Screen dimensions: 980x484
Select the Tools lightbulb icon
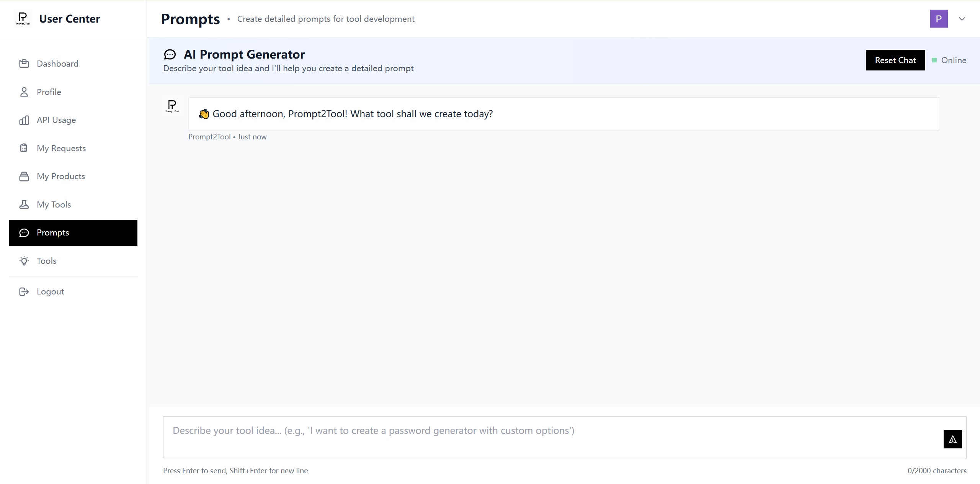pos(24,261)
